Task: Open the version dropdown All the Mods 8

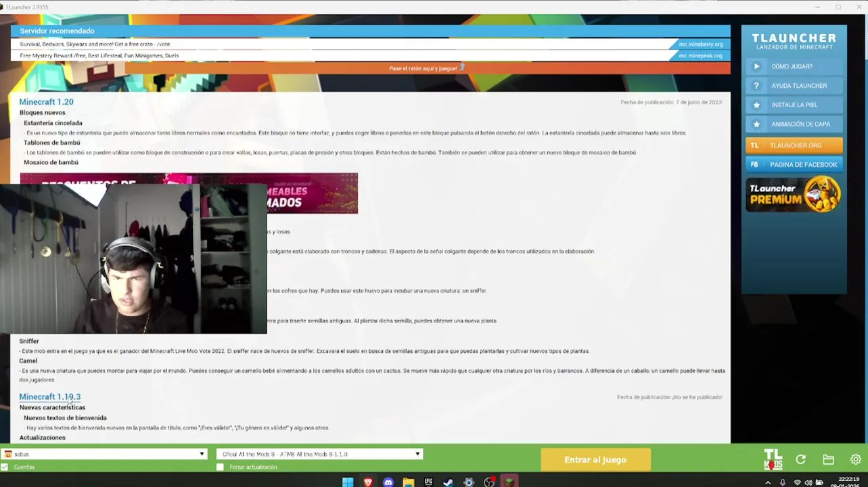Action: pyautogui.click(x=319, y=455)
